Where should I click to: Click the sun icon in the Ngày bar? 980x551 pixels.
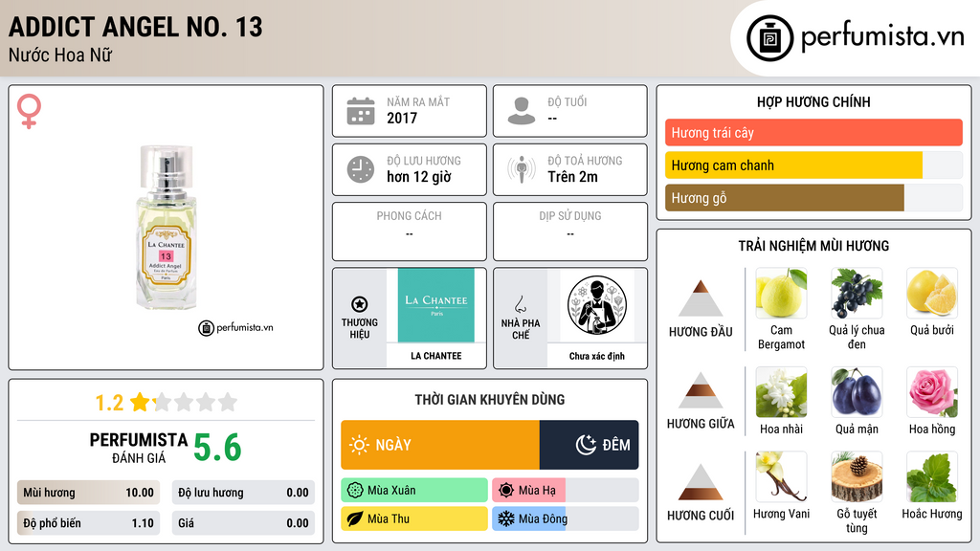click(360, 445)
